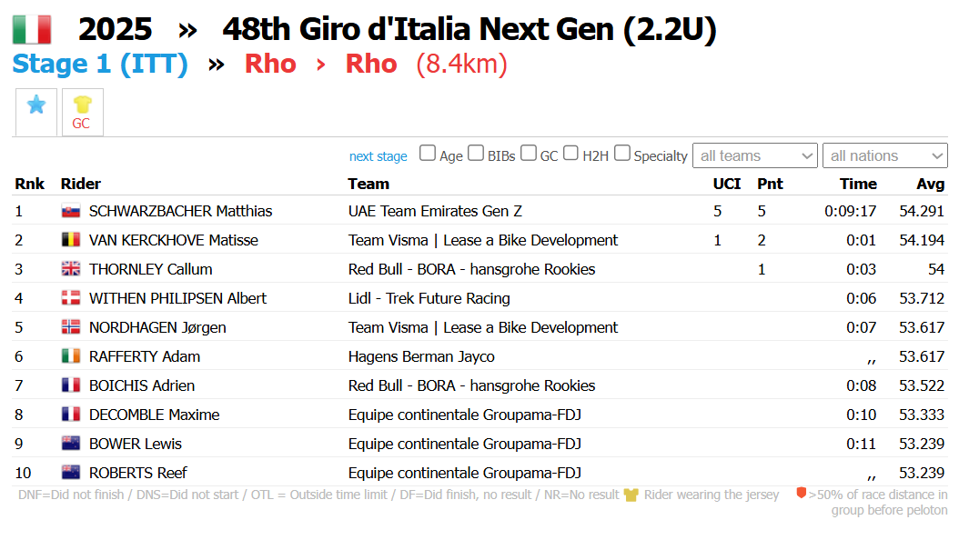Image resolution: width=959 pixels, height=560 pixels.
Task: Open the all teams dropdown
Action: (x=755, y=156)
